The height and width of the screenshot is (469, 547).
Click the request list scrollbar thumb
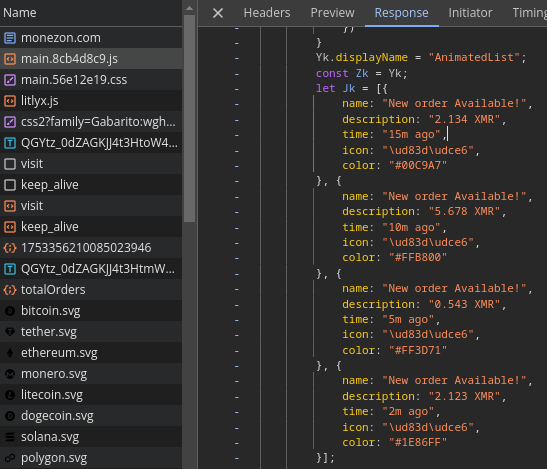pos(189,118)
